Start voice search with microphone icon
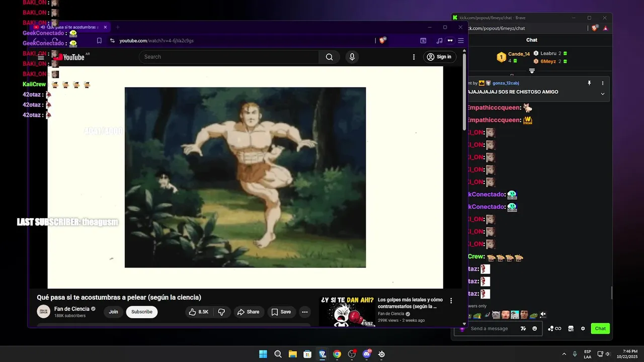The width and height of the screenshot is (644, 362). pyautogui.click(x=352, y=57)
